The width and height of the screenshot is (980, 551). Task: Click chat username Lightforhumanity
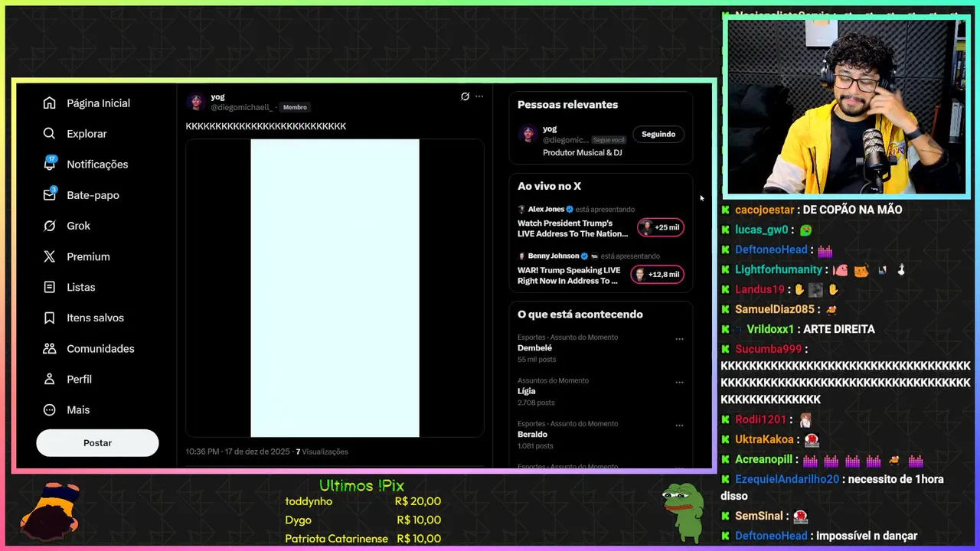pyautogui.click(x=779, y=269)
